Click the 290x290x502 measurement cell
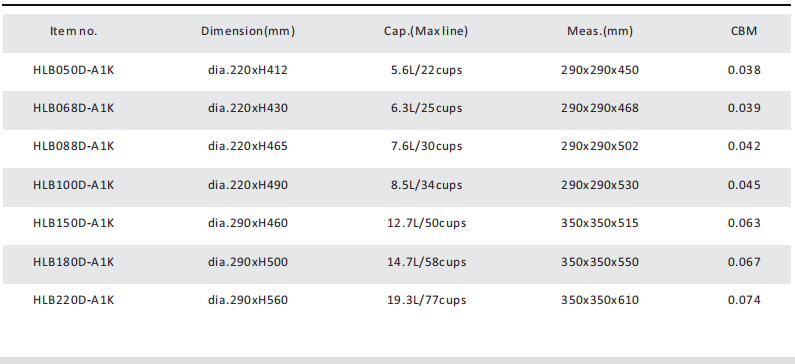The height and width of the screenshot is (364, 795). (x=600, y=146)
